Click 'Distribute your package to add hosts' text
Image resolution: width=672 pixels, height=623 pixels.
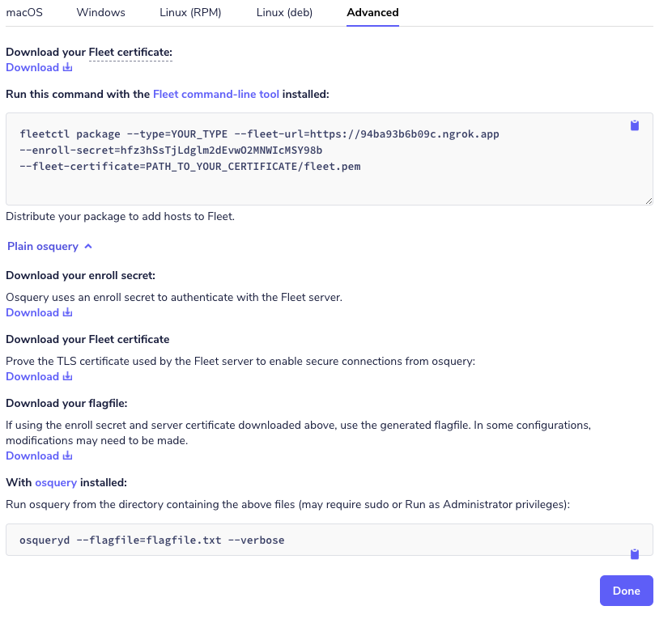pyautogui.click(x=120, y=217)
